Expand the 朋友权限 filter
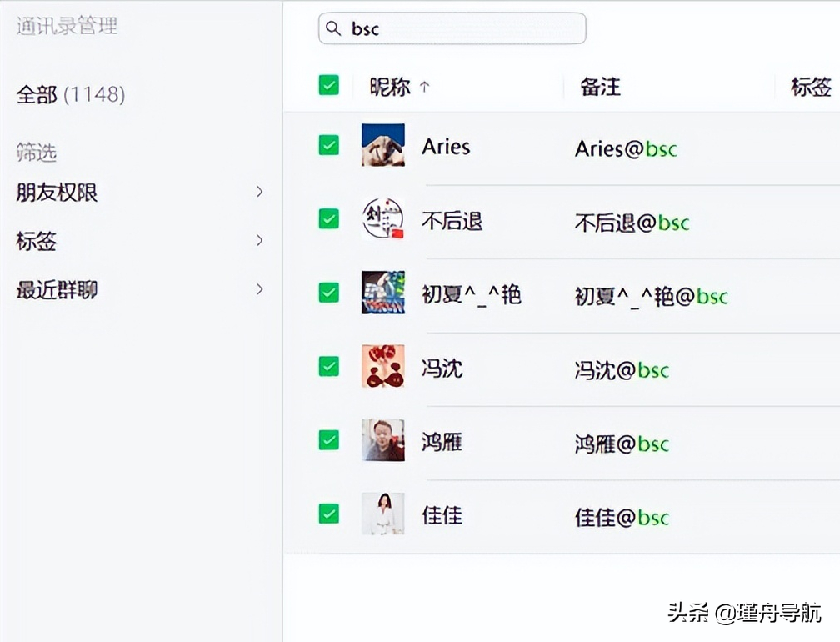 [x=259, y=193]
